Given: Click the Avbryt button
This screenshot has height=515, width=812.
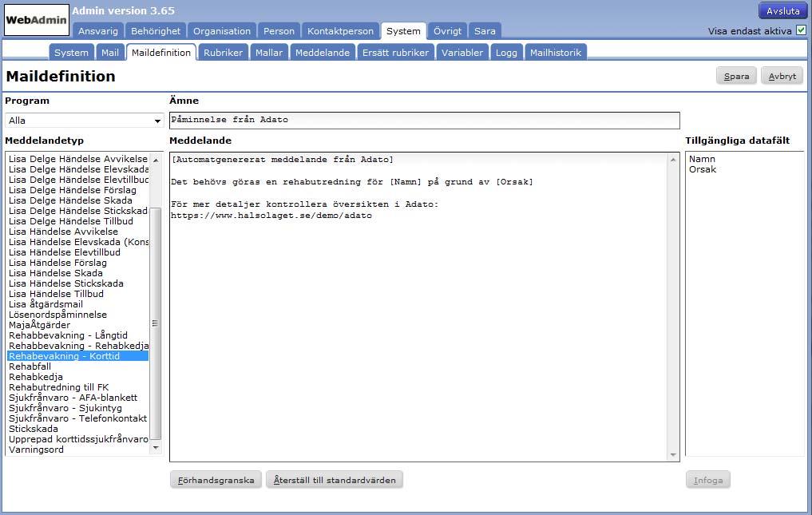Looking at the screenshot, I should [782, 76].
